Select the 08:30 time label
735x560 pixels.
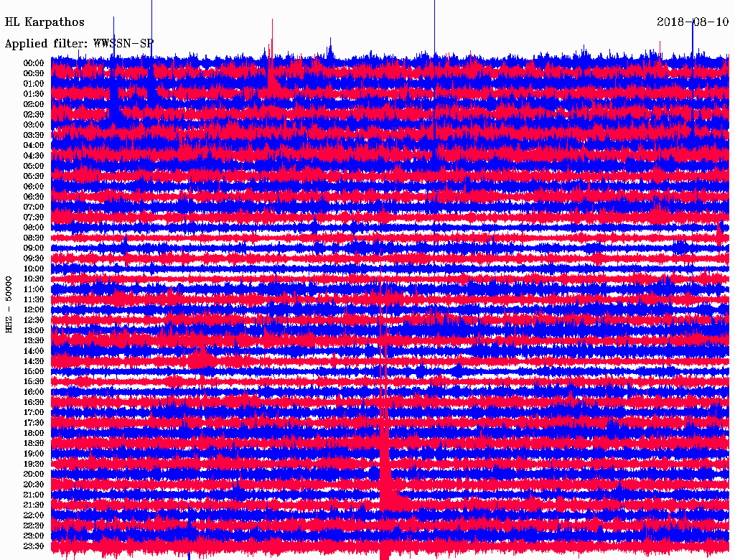pyautogui.click(x=34, y=238)
